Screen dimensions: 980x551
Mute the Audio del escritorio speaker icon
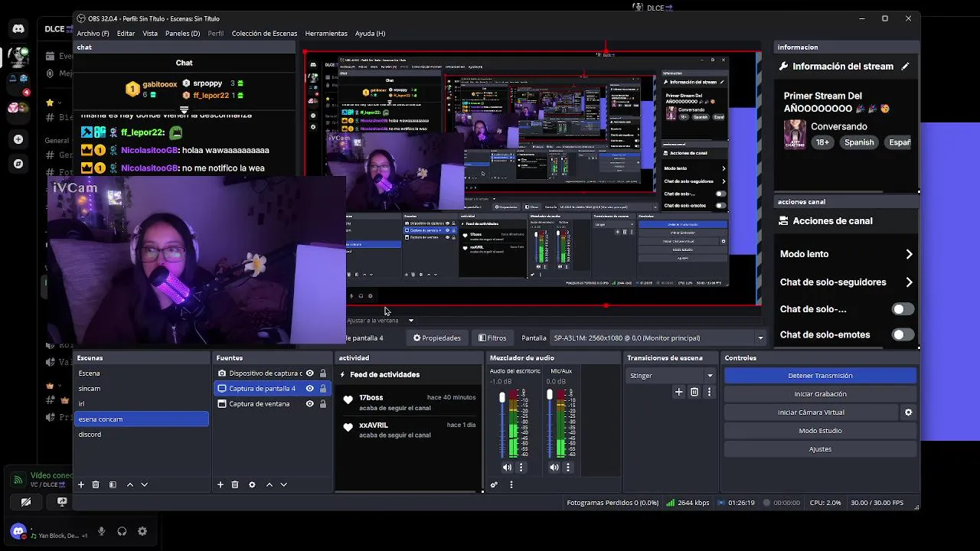click(x=507, y=467)
